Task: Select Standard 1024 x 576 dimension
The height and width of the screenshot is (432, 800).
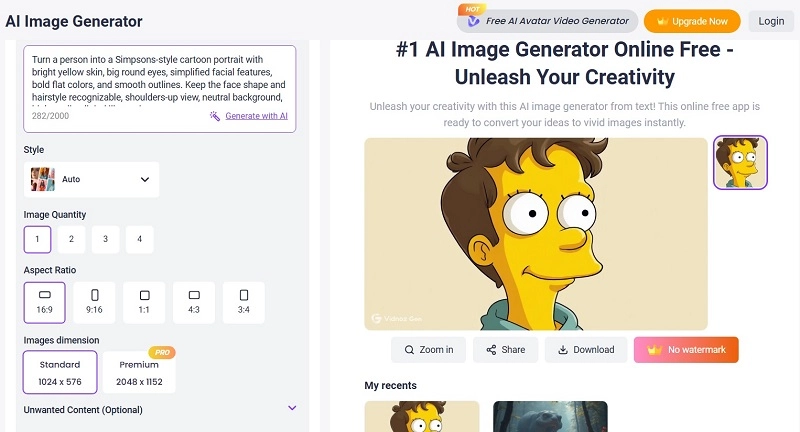Action: point(60,372)
